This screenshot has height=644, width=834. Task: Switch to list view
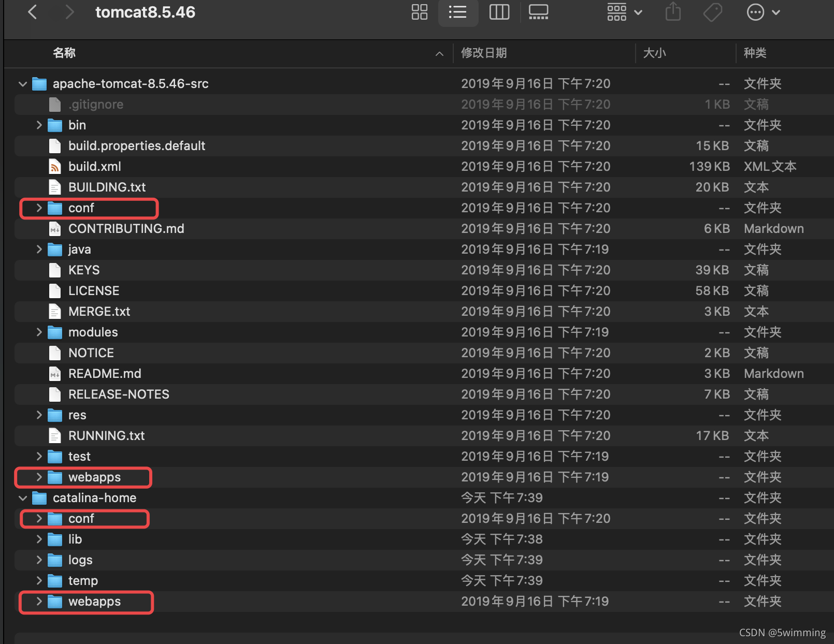click(458, 12)
